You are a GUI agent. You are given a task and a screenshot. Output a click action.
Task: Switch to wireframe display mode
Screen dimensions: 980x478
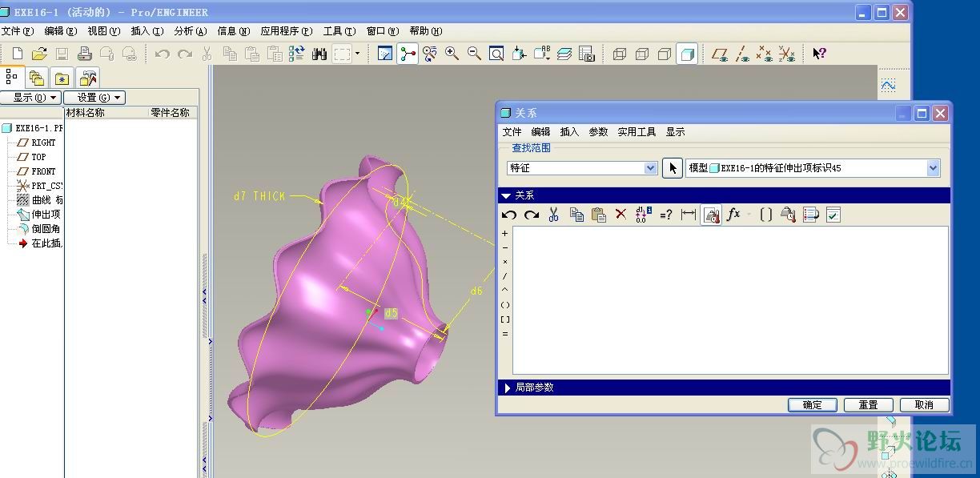click(x=619, y=54)
